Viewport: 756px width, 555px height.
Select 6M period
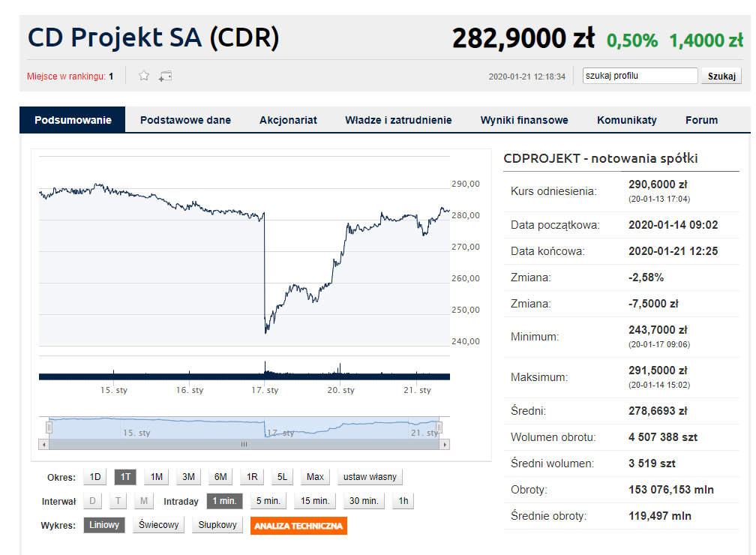pyautogui.click(x=220, y=477)
